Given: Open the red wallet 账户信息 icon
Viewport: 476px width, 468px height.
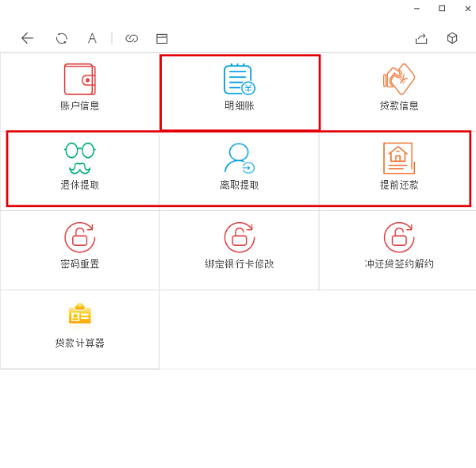Looking at the screenshot, I should pyautogui.click(x=79, y=79).
